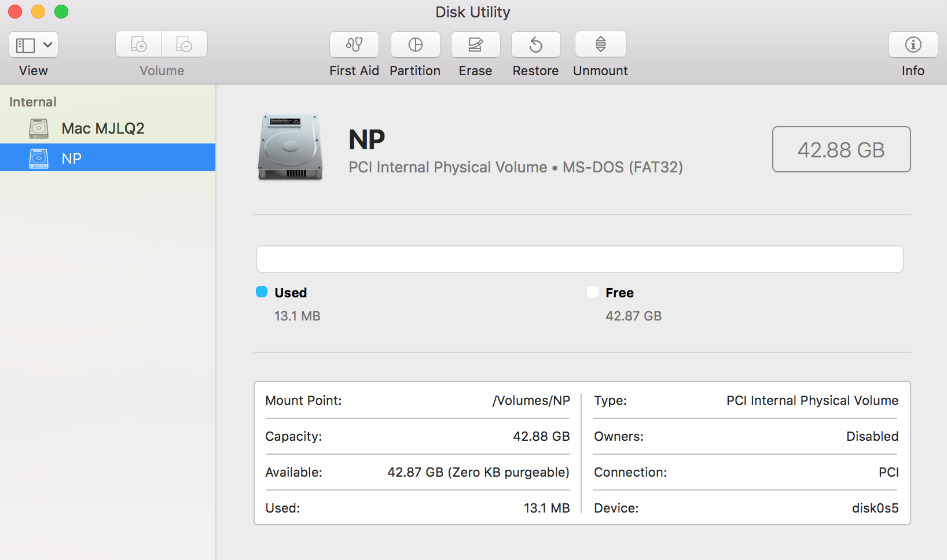Add a volume with plus icon
Screen dimensions: 947x560
138,45
